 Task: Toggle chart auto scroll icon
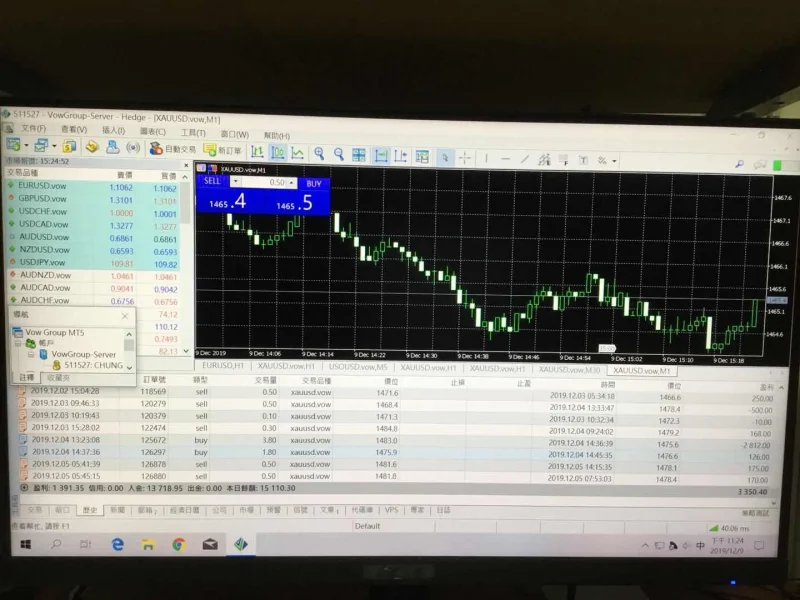[x=381, y=156]
